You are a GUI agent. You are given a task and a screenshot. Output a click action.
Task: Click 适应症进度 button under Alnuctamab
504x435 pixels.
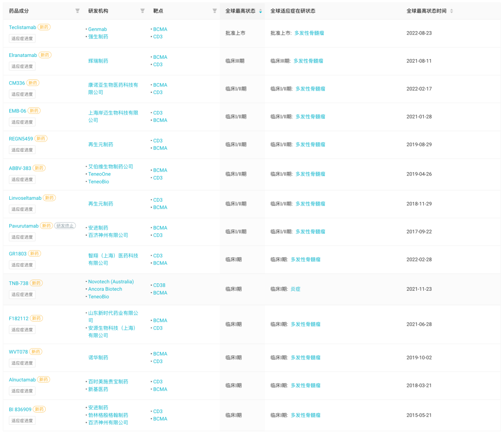pyautogui.click(x=22, y=391)
